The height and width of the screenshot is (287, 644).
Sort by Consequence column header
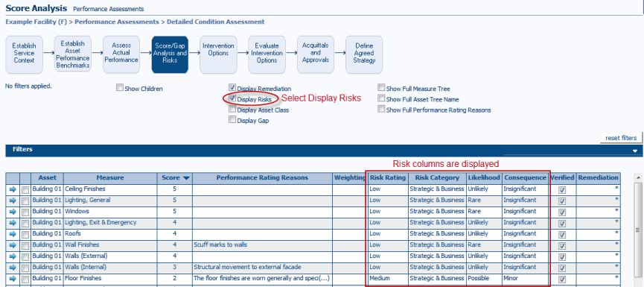tap(526, 178)
